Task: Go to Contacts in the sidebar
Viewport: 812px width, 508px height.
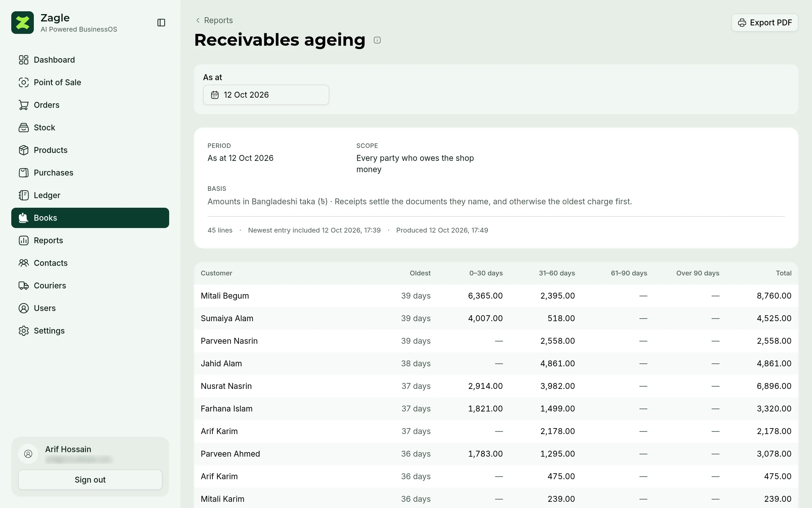Action: (90, 263)
